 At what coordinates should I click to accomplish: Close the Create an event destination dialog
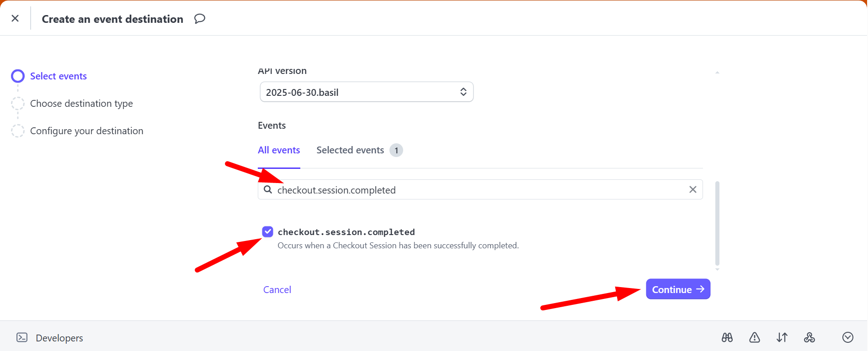[x=15, y=18]
